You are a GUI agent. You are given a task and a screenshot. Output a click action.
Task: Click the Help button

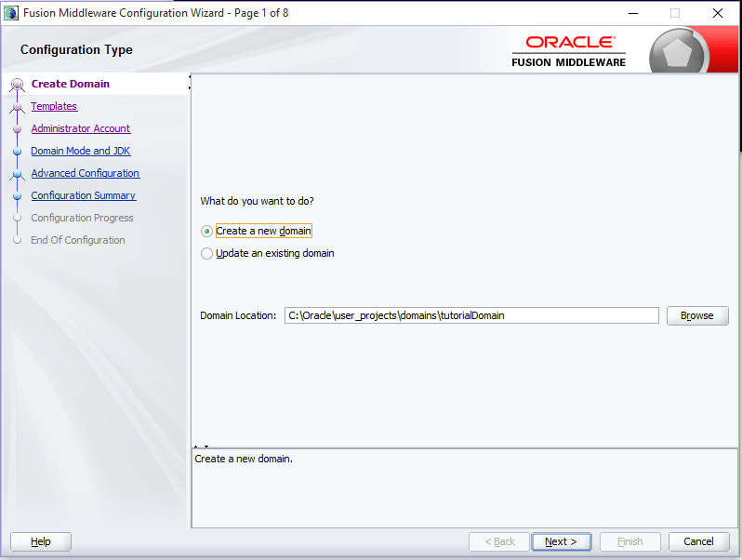(41, 541)
